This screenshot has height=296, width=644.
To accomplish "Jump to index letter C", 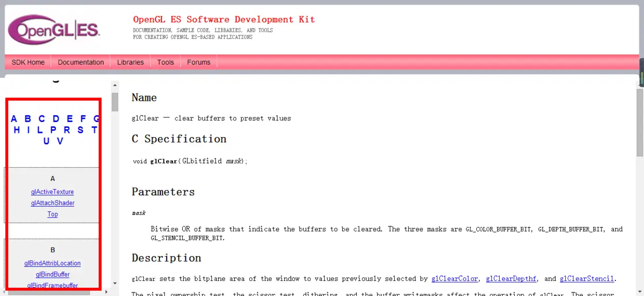I will pyautogui.click(x=42, y=119).
